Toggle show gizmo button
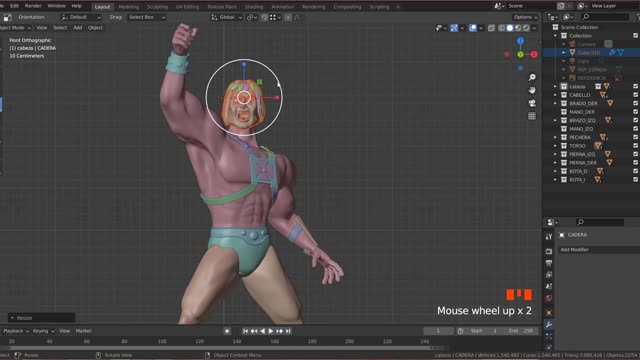 tap(454, 28)
